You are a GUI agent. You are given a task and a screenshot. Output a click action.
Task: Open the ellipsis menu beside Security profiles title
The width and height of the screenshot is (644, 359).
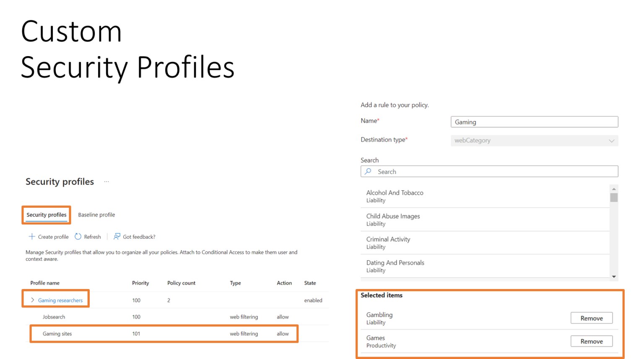click(x=106, y=181)
